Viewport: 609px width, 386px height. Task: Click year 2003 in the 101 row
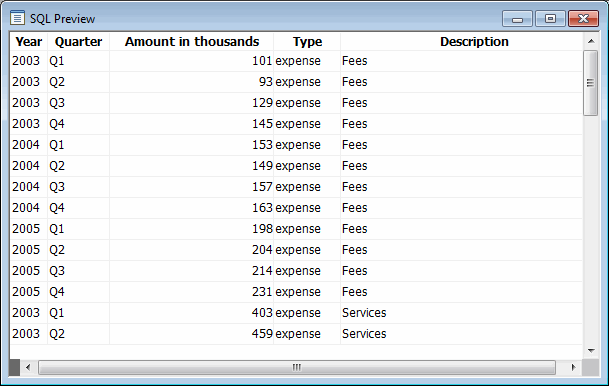26,61
